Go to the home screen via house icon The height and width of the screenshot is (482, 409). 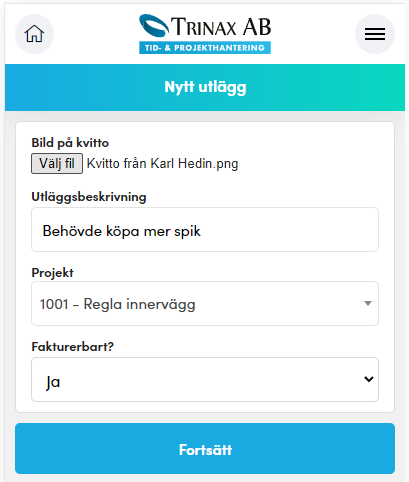coord(34,34)
